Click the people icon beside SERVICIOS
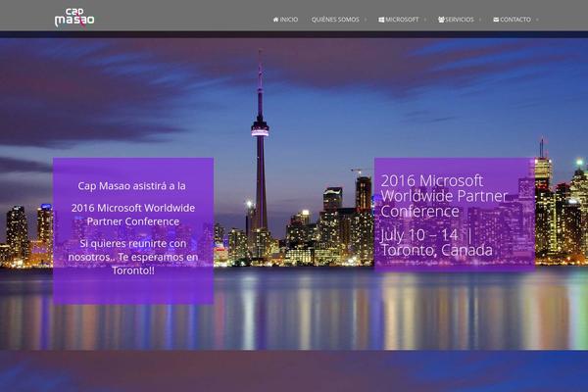 coord(441,20)
